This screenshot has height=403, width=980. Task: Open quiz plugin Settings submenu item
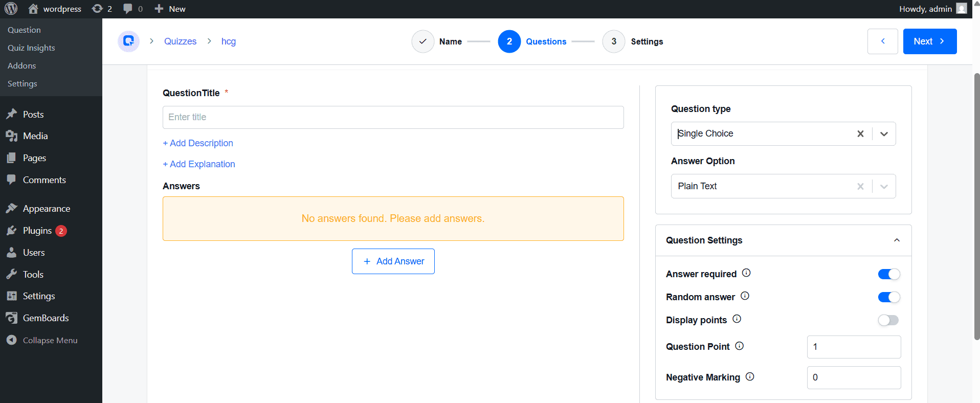point(23,83)
